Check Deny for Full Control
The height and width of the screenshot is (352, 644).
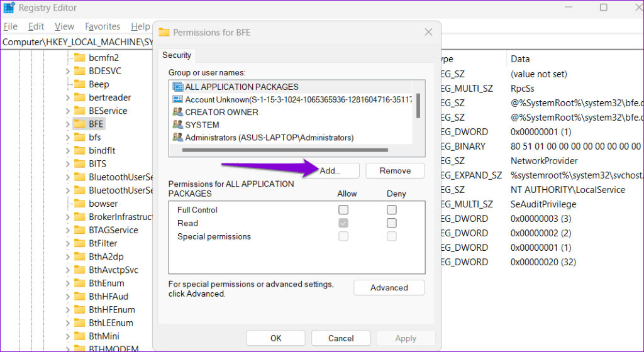(391, 209)
